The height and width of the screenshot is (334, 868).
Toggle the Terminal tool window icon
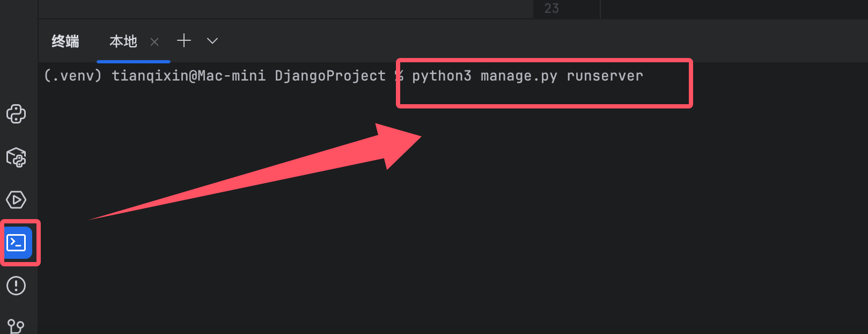pyautogui.click(x=17, y=243)
